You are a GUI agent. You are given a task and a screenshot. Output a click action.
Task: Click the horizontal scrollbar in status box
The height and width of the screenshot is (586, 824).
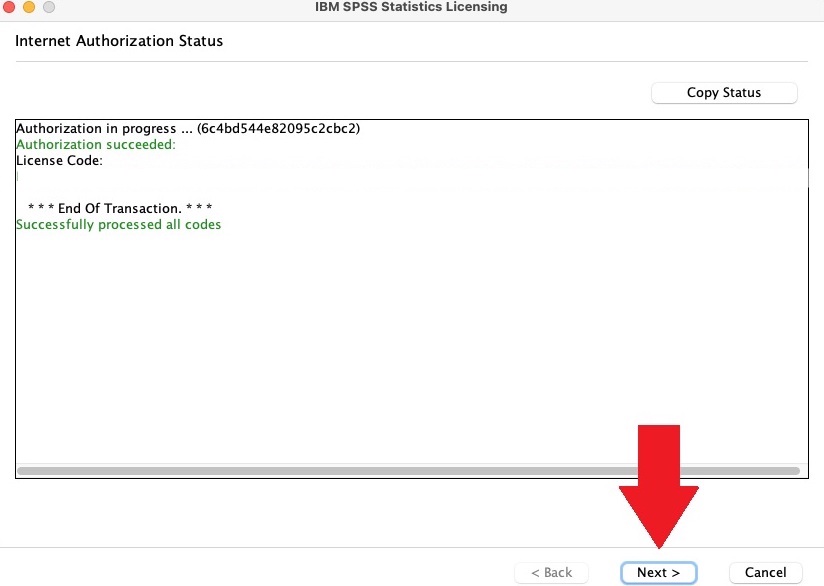point(408,470)
